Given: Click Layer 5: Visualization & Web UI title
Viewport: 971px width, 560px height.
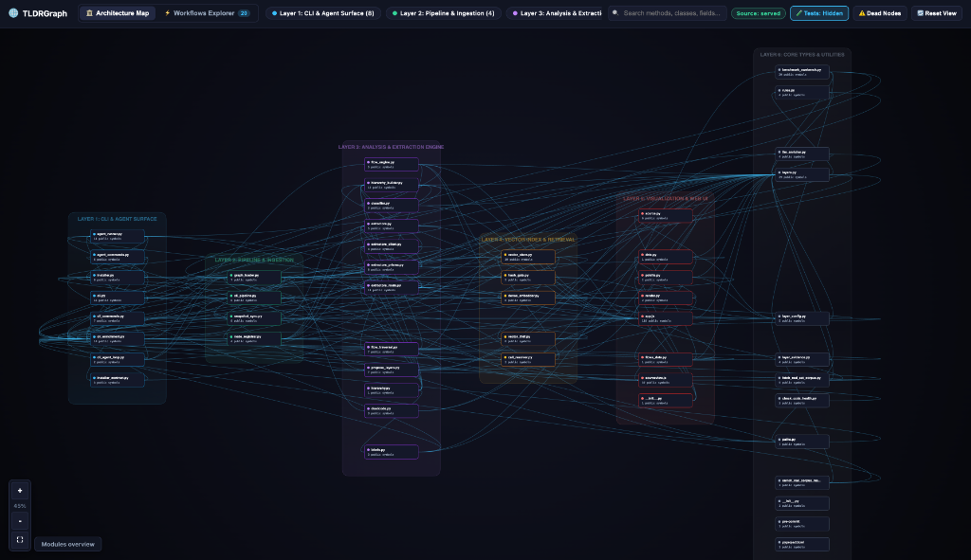Looking at the screenshot, I should point(665,199).
